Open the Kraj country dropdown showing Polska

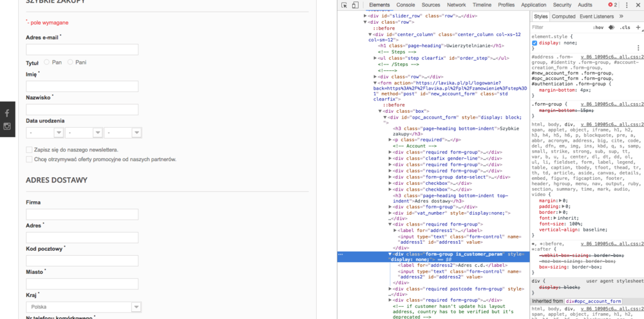tap(84, 307)
